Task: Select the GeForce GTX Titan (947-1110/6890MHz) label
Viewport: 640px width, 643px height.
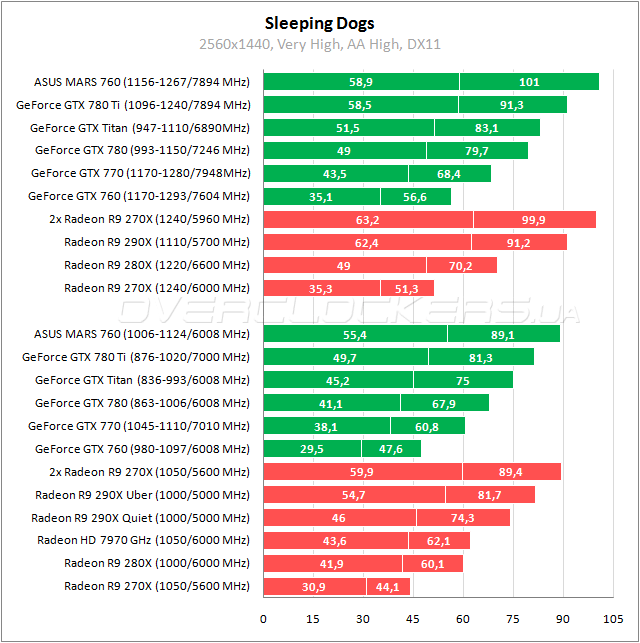Action: coord(139,127)
